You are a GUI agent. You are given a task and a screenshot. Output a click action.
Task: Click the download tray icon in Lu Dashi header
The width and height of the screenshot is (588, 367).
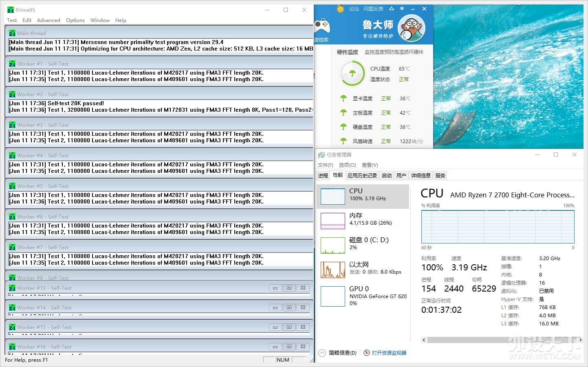pos(392,9)
